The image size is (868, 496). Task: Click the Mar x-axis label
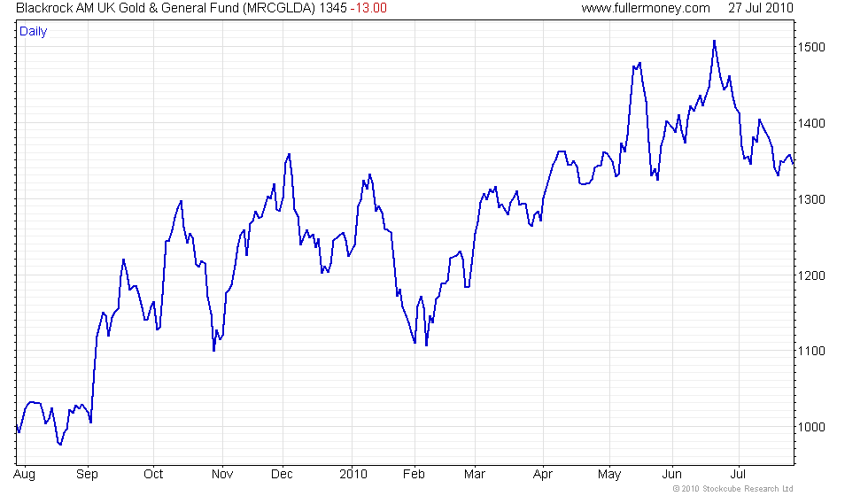475,475
